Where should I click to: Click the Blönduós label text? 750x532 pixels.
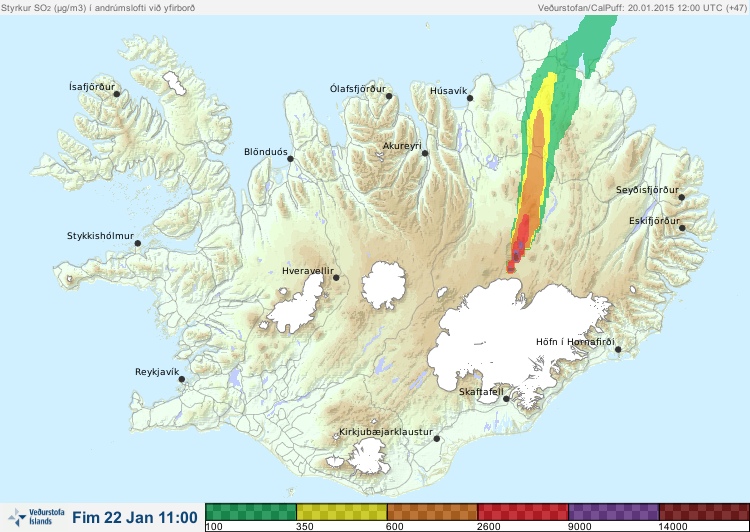265,152
